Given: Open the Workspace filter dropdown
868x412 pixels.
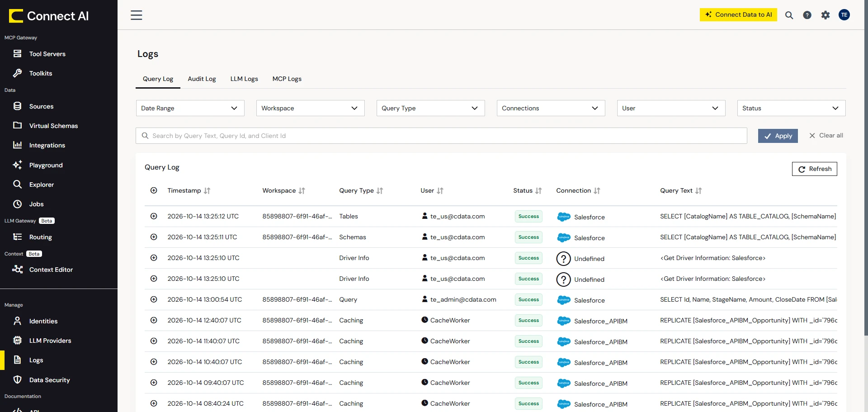Looking at the screenshot, I should [310, 108].
